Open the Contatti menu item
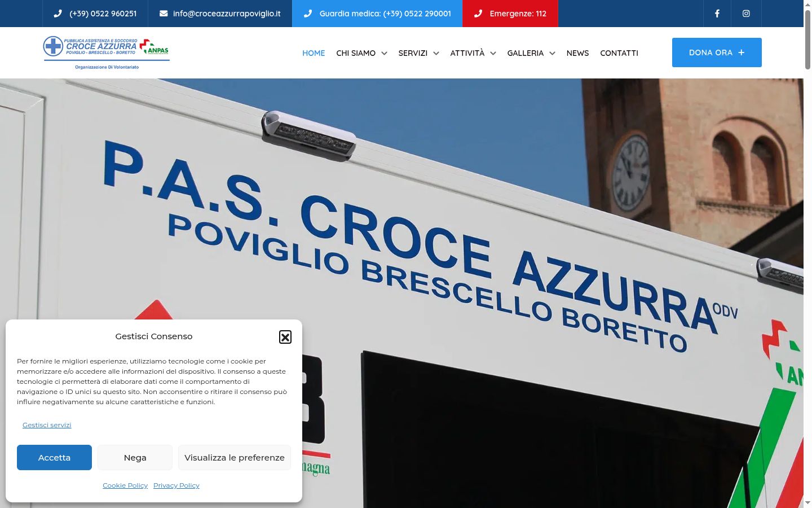 pos(619,53)
